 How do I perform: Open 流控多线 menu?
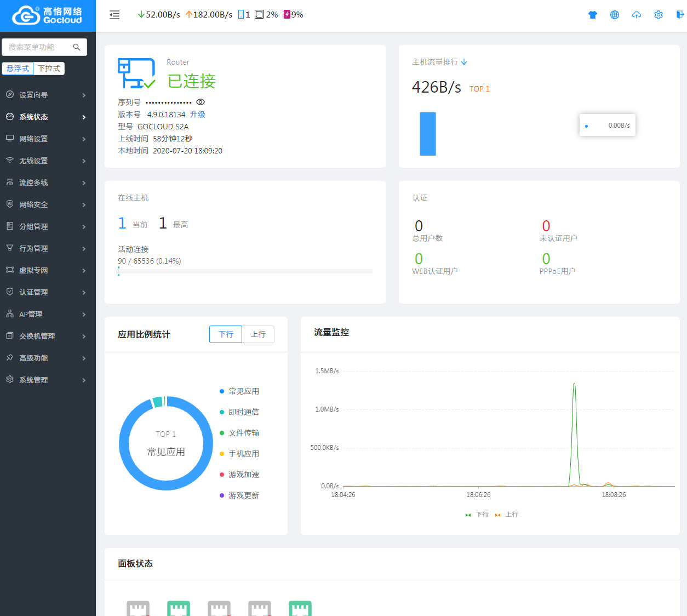pos(48,182)
